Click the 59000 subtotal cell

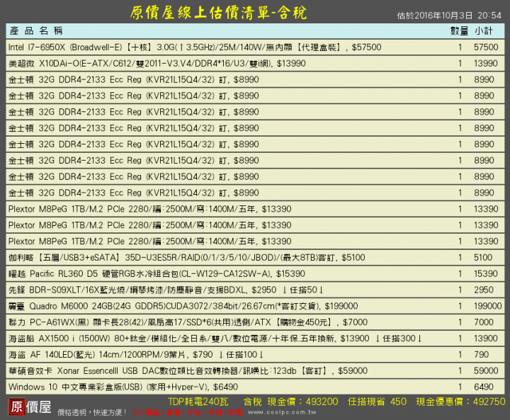(486, 371)
